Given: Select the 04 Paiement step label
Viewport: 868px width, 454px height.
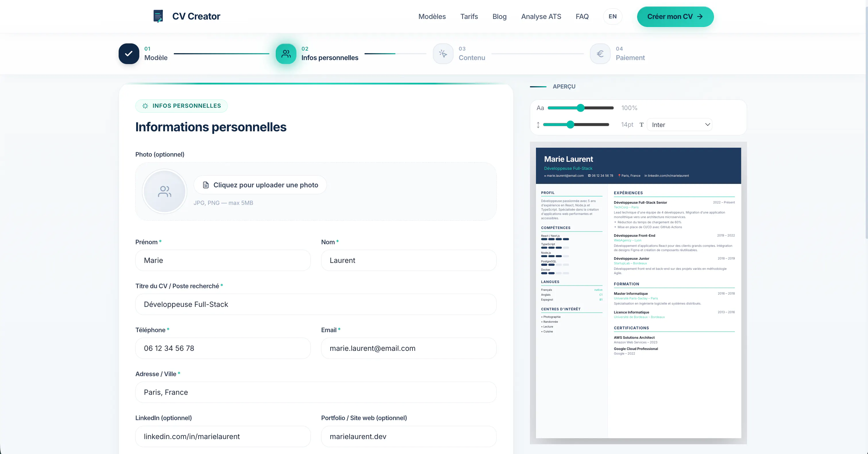Looking at the screenshot, I should click(x=630, y=54).
